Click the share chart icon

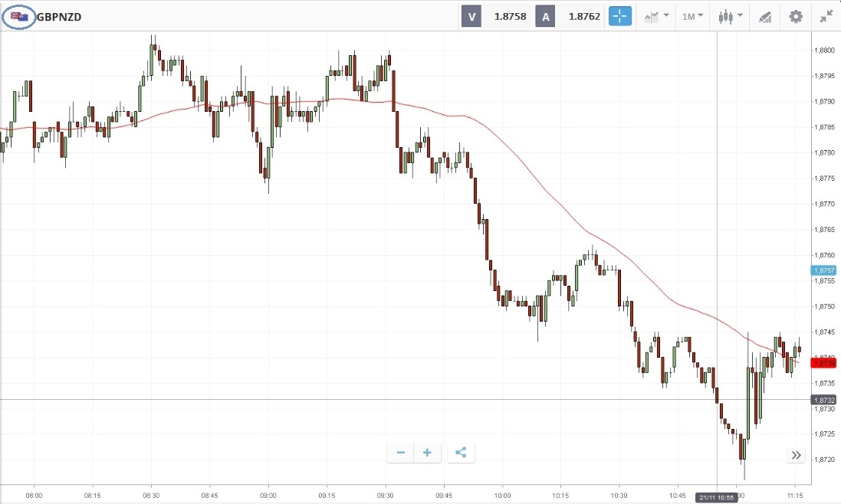pyautogui.click(x=461, y=453)
